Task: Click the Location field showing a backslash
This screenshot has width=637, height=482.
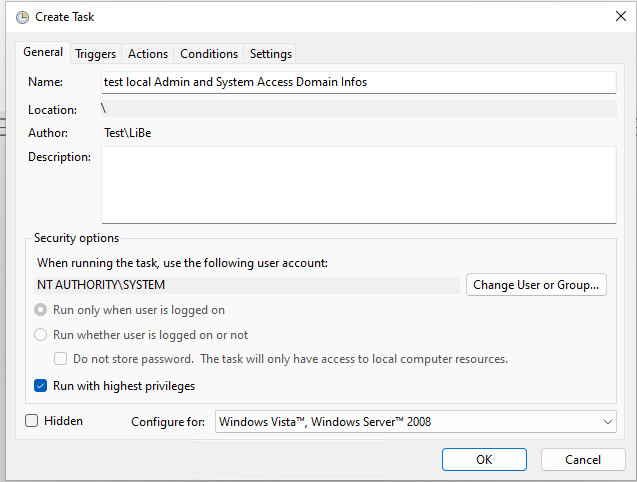Action: (358, 108)
